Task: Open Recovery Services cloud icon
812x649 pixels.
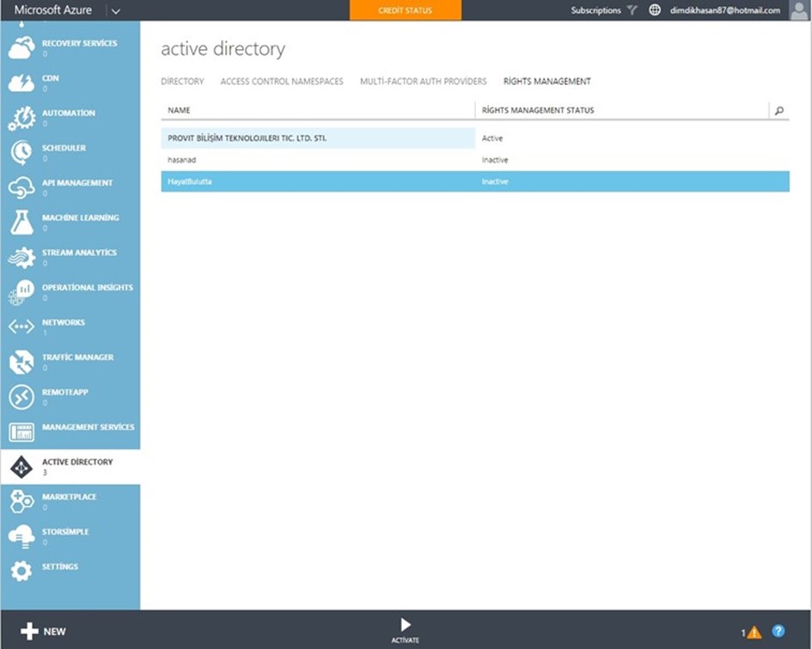Action: click(x=21, y=47)
